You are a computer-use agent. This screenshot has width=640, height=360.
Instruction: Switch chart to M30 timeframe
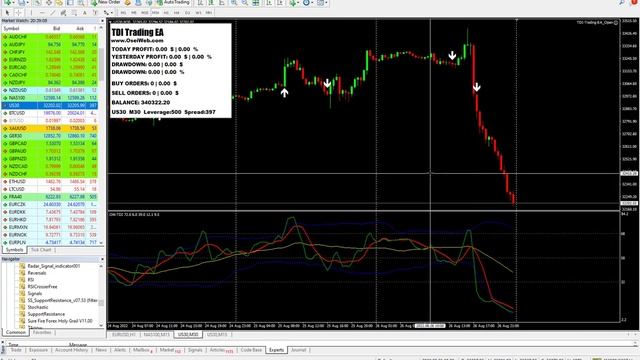click(155, 13)
